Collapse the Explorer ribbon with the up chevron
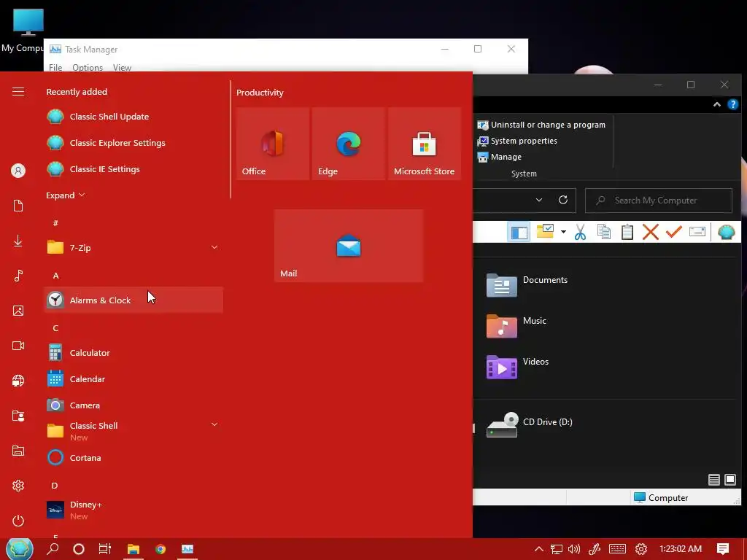Viewport: 747px width, 560px height. 716,104
